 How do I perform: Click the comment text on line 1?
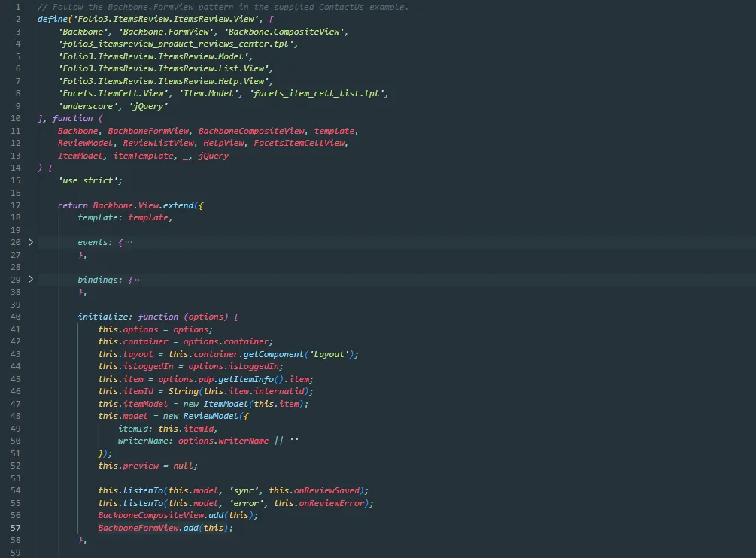tap(223, 7)
